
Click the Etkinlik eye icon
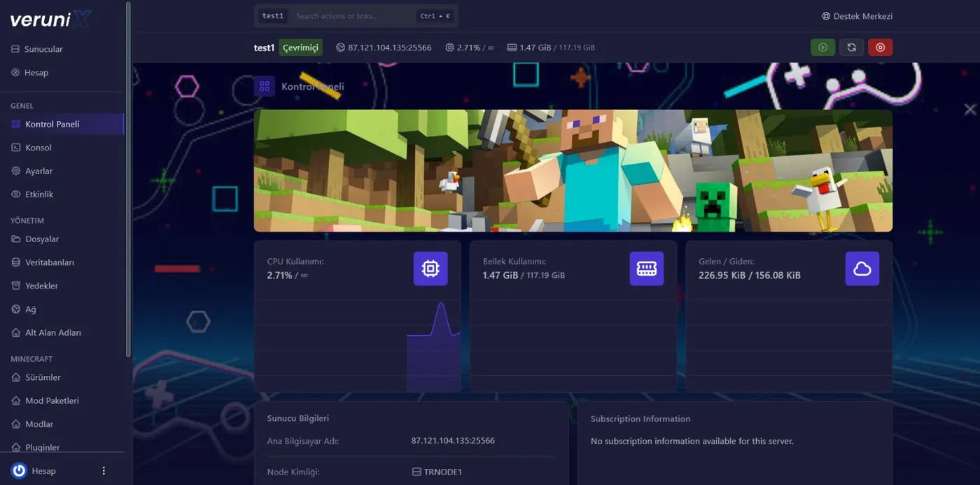pos(16,195)
